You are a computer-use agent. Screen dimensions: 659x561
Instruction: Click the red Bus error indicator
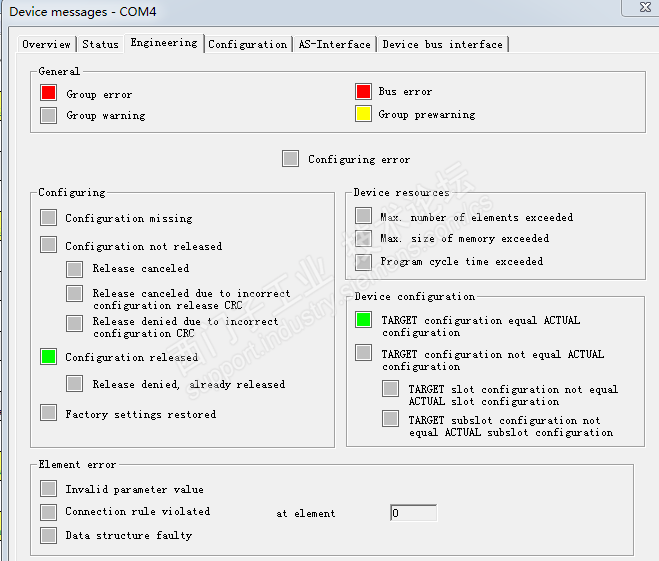click(x=363, y=92)
